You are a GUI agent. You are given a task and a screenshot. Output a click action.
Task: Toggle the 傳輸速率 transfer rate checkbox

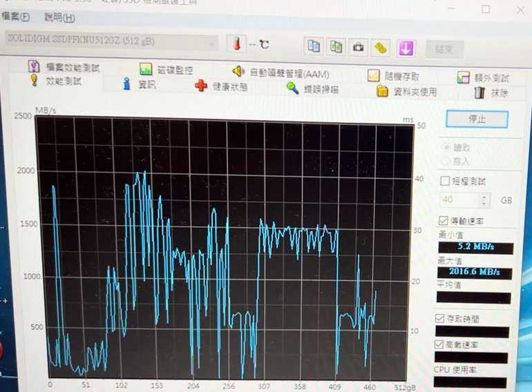tap(443, 221)
